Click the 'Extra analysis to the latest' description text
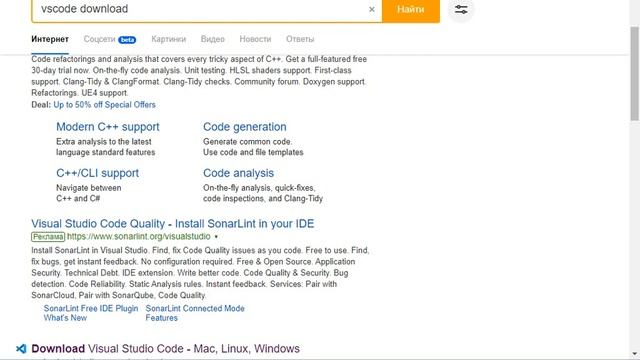The image size is (640, 360). [x=104, y=142]
